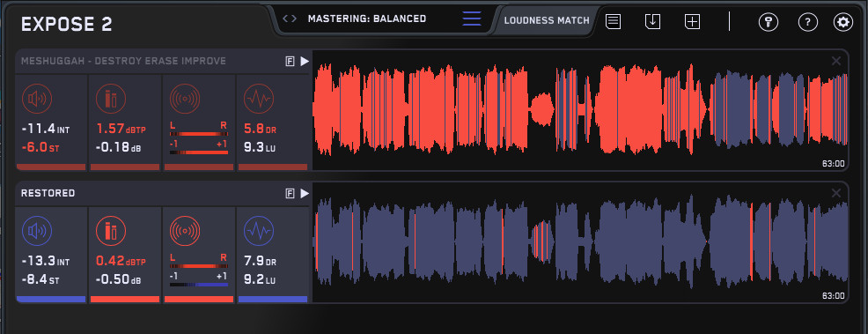Select loudness speaker icon on Meshuggah track
The height and width of the screenshot is (334, 868).
[x=37, y=100]
